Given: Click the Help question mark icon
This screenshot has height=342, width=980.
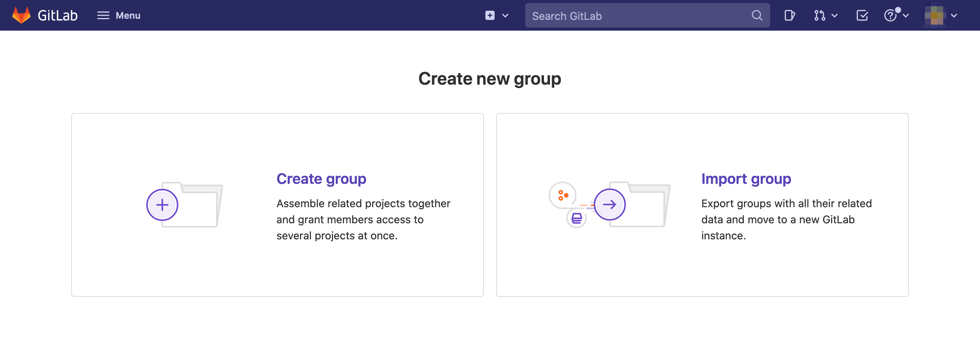Looking at the screenshot, I should tap(890, 15).
